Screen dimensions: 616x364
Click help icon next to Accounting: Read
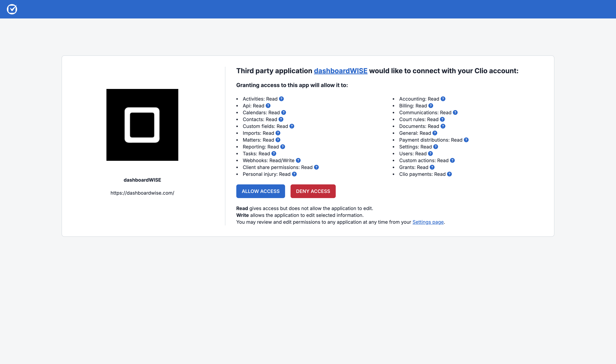(x=443, y=99)
